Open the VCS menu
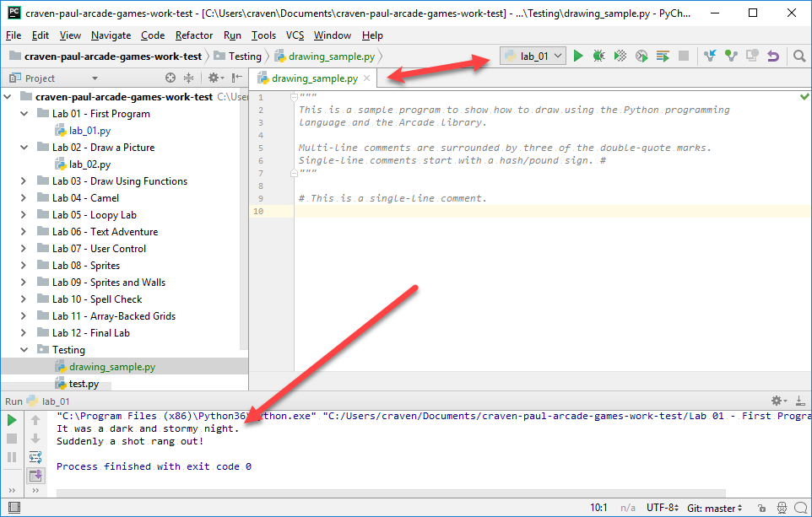 (x=295, y=35)
